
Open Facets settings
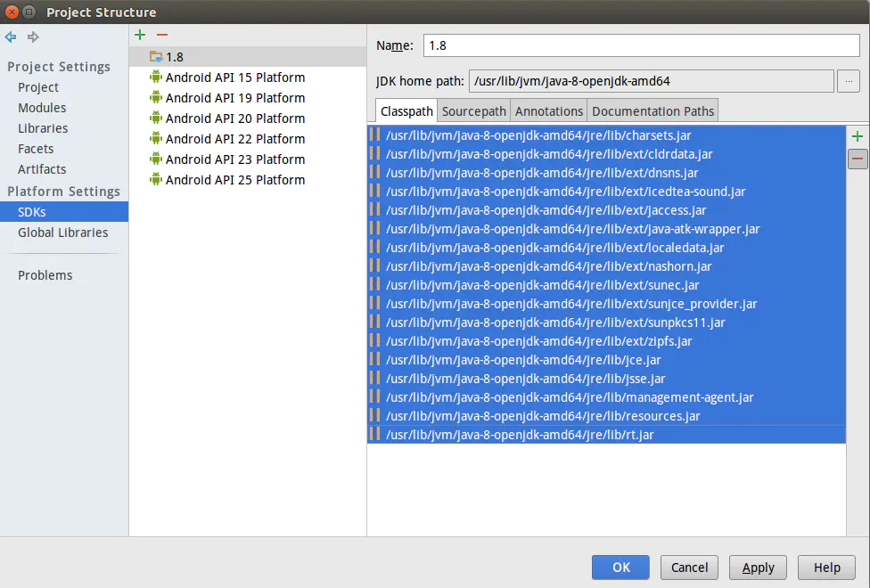click(x=36, y=149)
